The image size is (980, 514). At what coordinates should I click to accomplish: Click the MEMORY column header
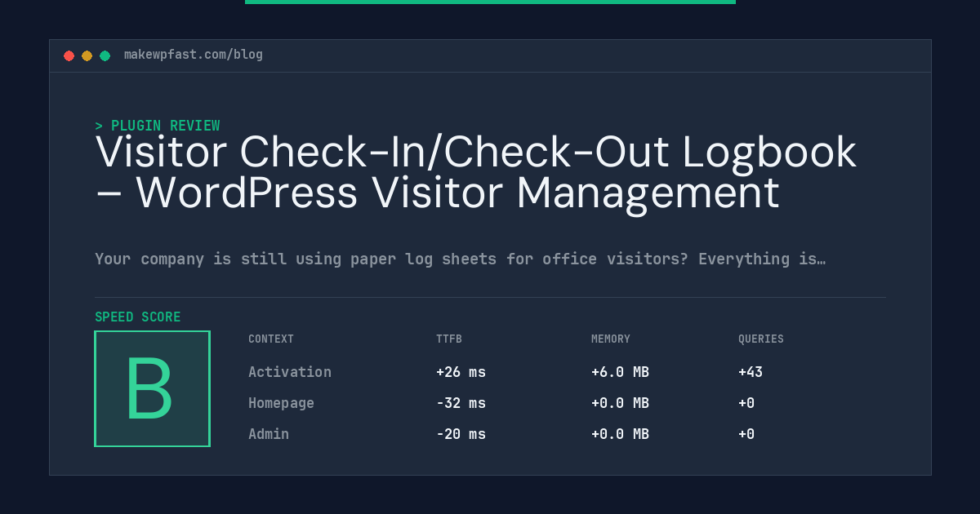[x=611, y=339]
